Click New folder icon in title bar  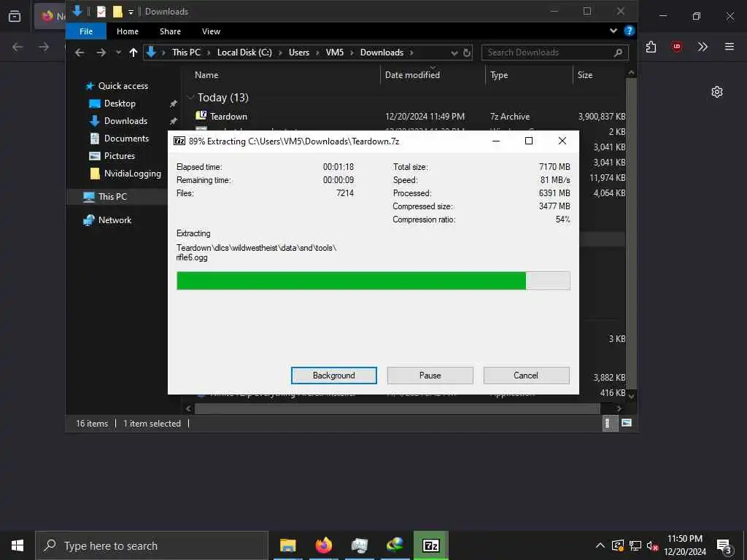(x=117, y=12)
